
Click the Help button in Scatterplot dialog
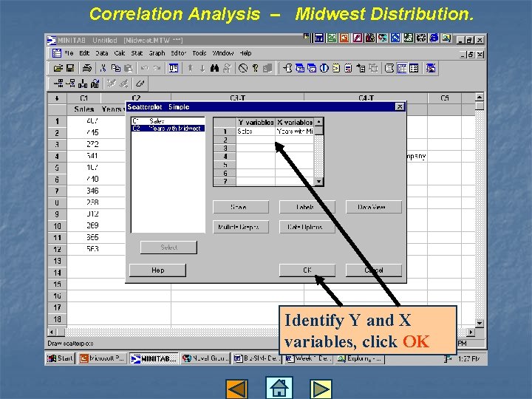(x=158, y=270)
